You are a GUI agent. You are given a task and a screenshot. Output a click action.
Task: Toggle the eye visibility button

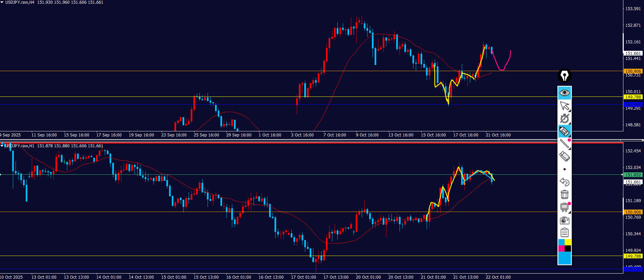point(564,93)
